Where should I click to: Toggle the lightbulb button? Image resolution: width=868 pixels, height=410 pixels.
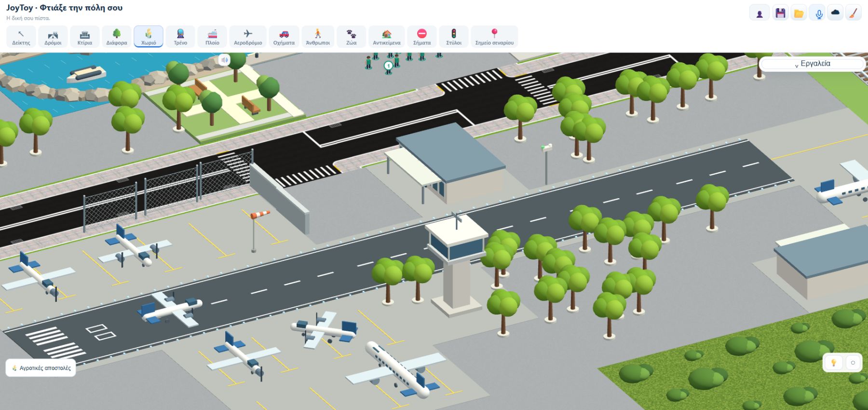833,363
